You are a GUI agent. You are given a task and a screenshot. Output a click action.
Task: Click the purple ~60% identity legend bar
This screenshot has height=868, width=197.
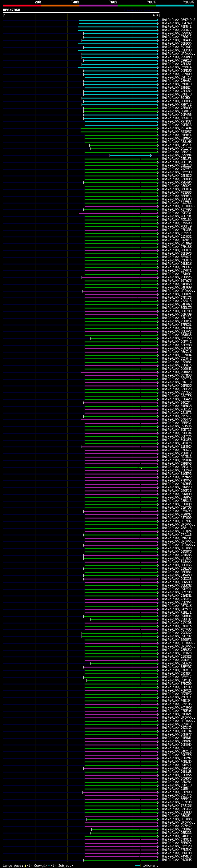[x=99, y=6]
